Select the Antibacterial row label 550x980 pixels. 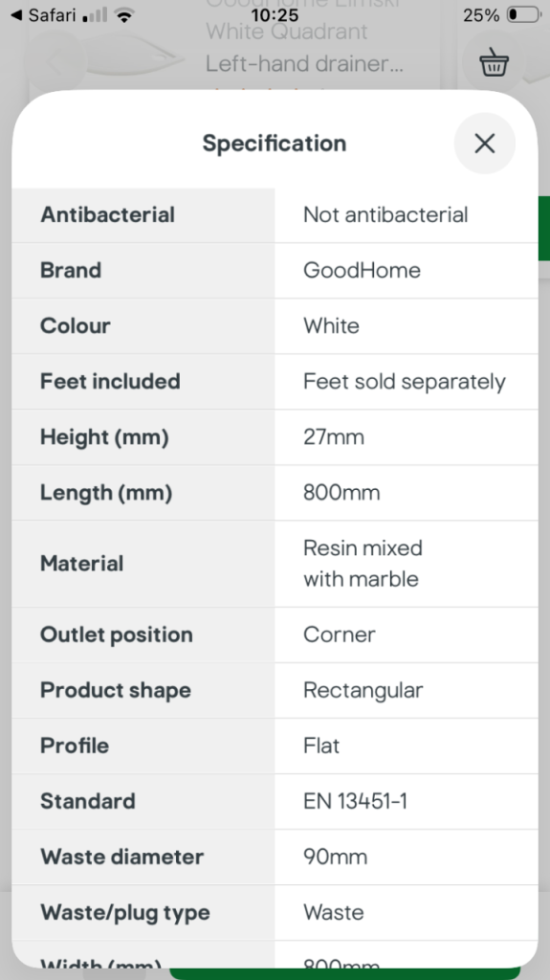tap(107, 214)
